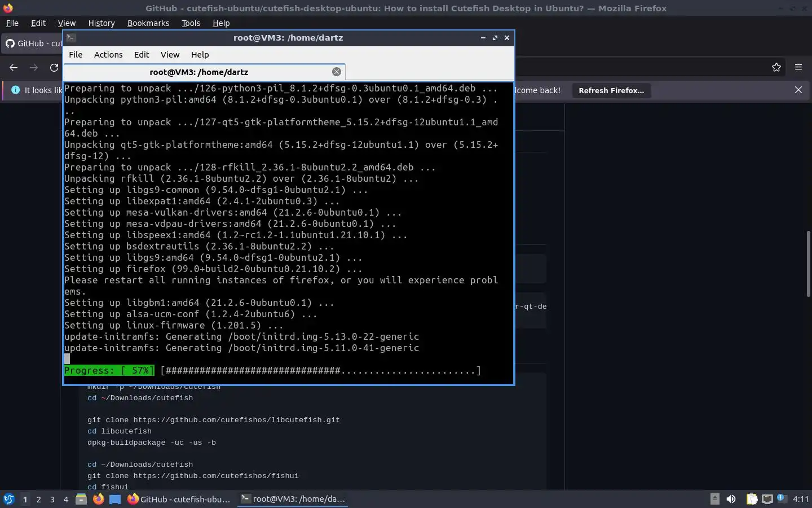Switch to virtual desktop 4
812x508 pixels.
pos(66,499)
